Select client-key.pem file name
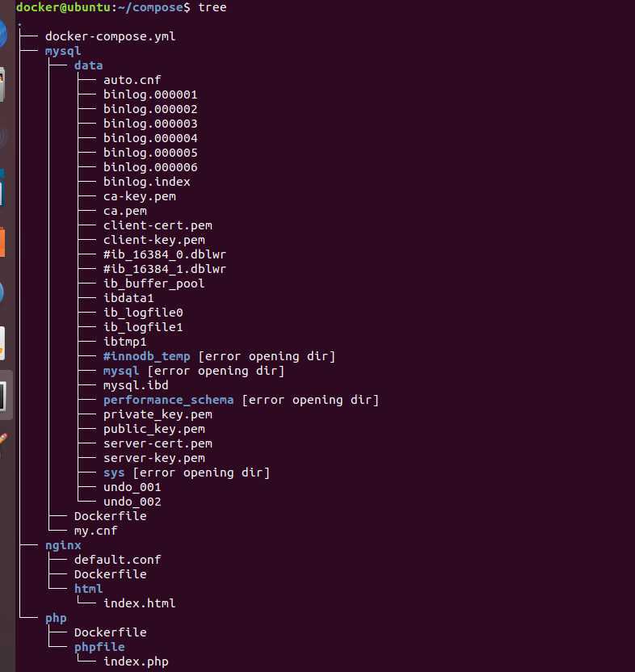The width and height of the screenshot is (635, 672). (154, 241)
